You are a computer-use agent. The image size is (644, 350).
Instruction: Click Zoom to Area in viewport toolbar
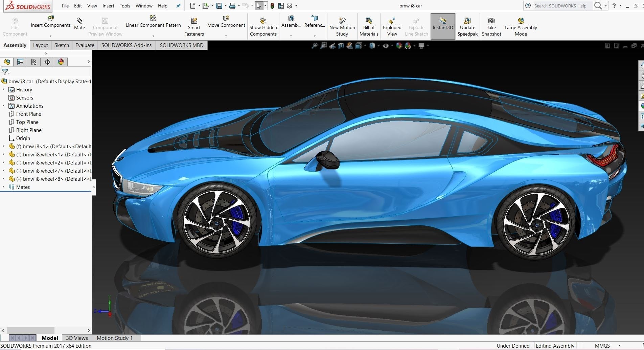point(323,46)
